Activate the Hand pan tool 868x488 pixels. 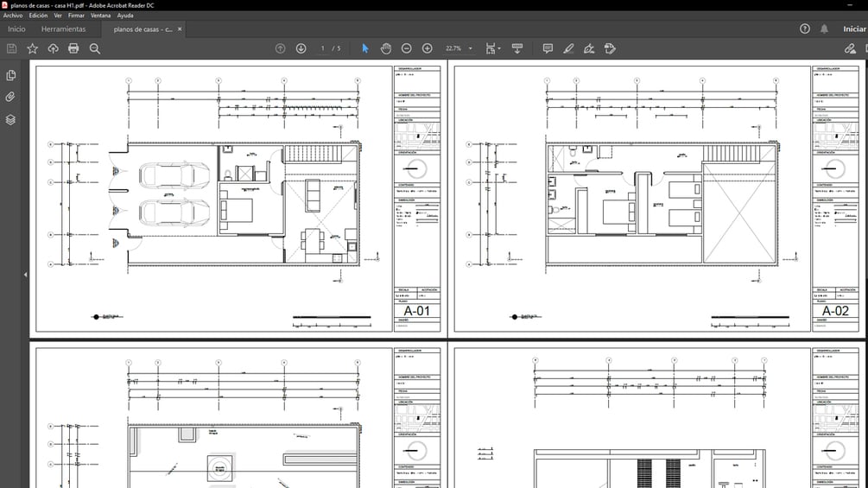(386, 48)
